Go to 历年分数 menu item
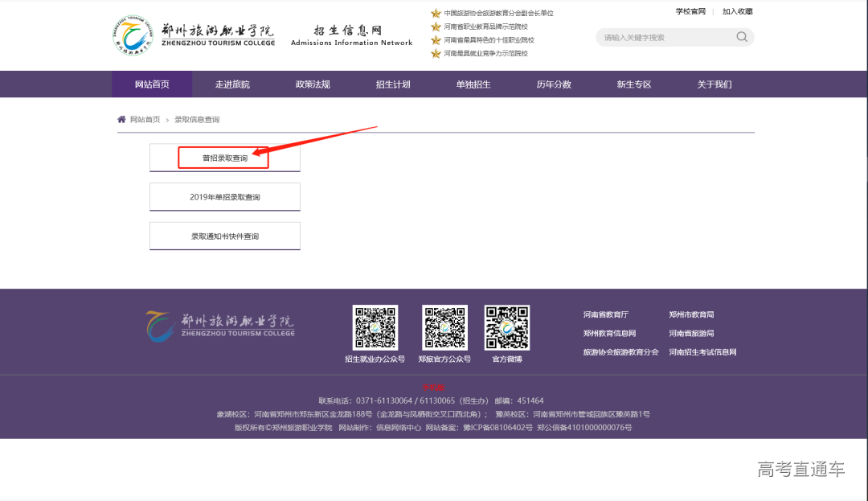 (554, 84)
